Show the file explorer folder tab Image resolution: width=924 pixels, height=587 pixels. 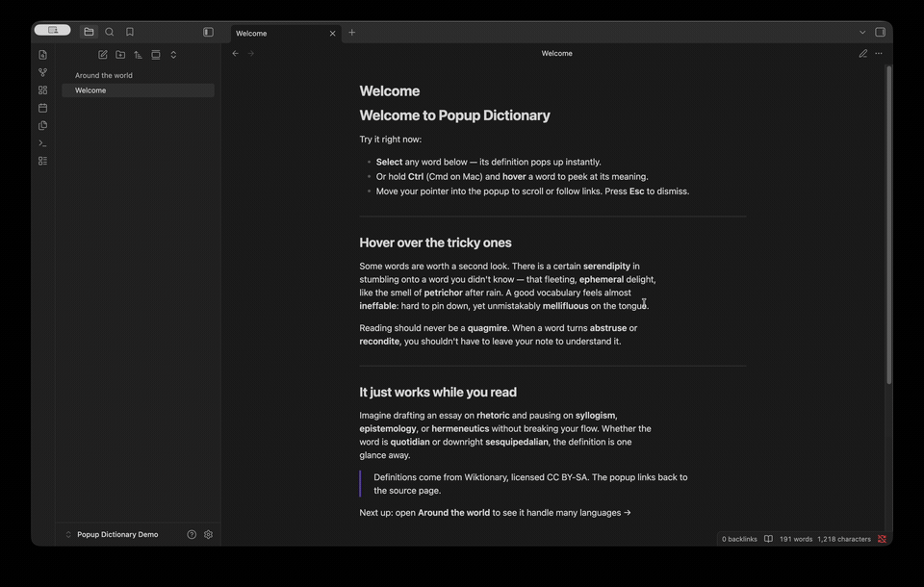pos(89,32)
